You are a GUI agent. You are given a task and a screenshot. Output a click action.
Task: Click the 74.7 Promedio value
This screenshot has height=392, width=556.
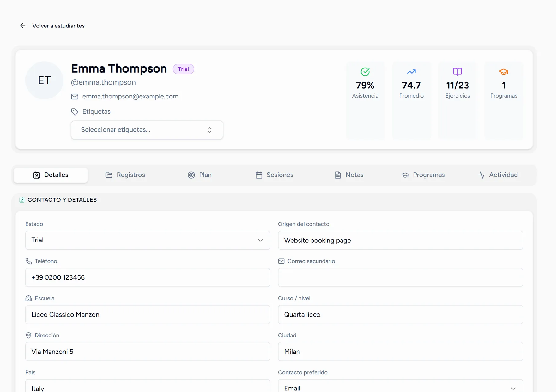click(x=411, y=85)
